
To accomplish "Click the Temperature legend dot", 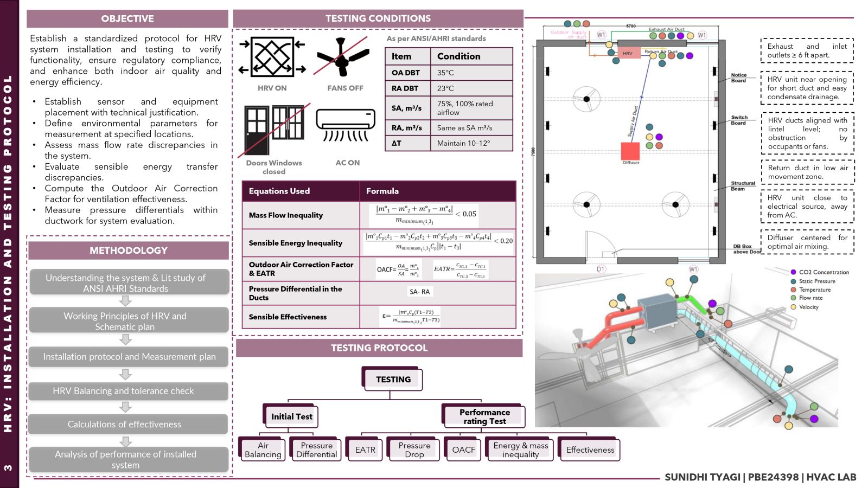I will [794, 290].
